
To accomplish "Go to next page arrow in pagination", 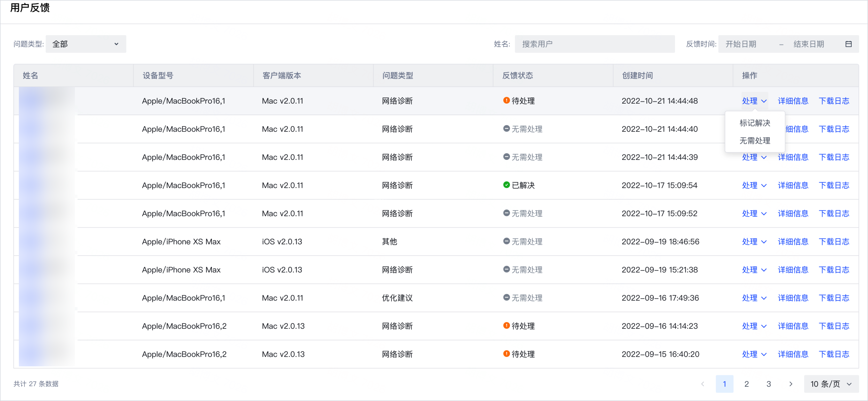I will [791, 384].
